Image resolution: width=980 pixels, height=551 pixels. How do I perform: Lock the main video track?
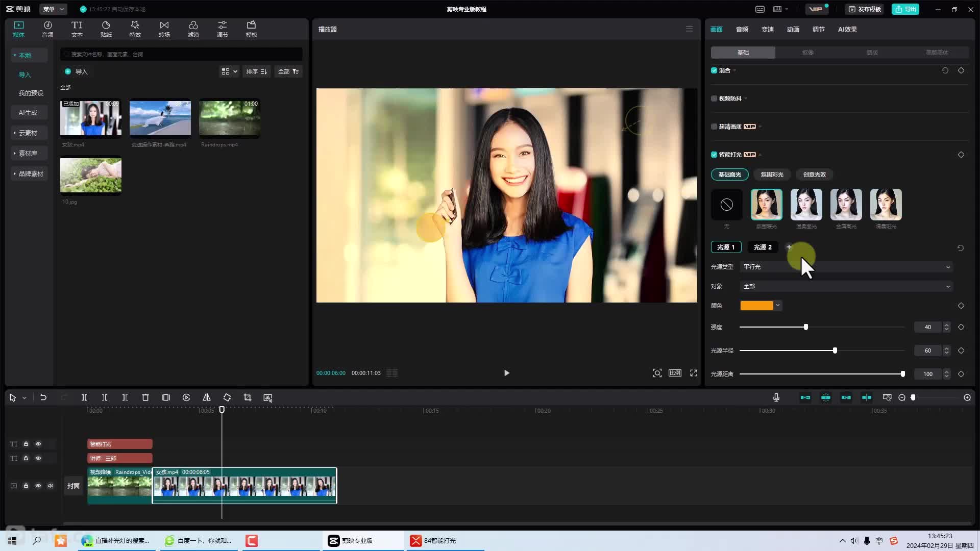pyautogui.click(x=26, y=486)
